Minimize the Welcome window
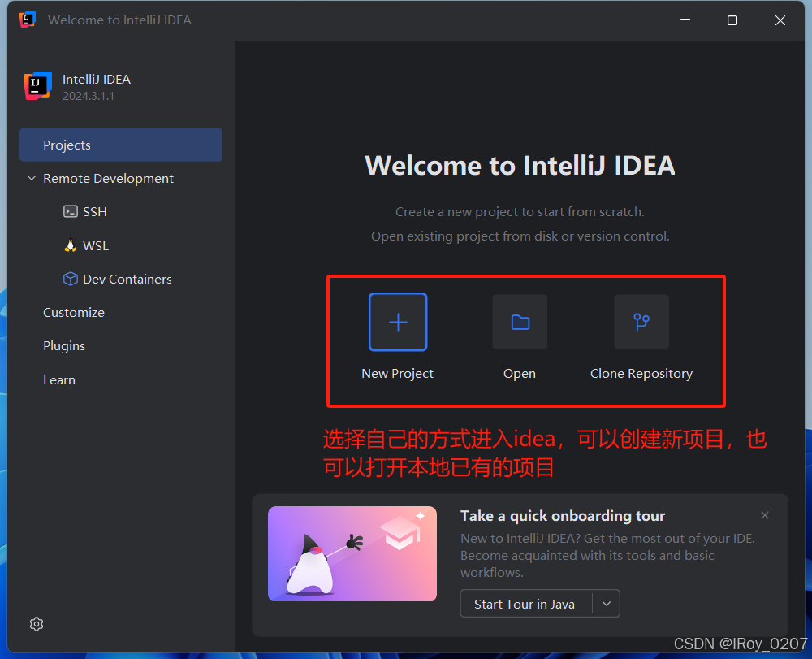 coord(685,20)
